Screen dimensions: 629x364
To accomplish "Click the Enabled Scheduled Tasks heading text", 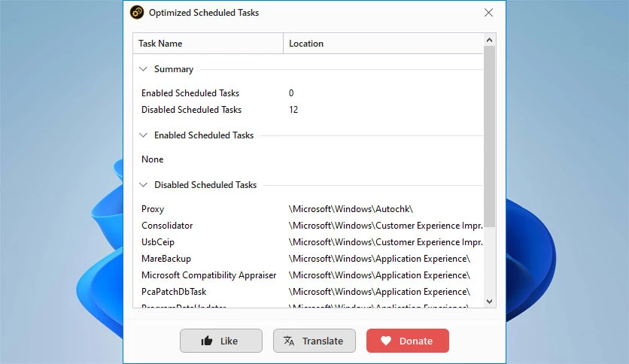I will (204, 135).
